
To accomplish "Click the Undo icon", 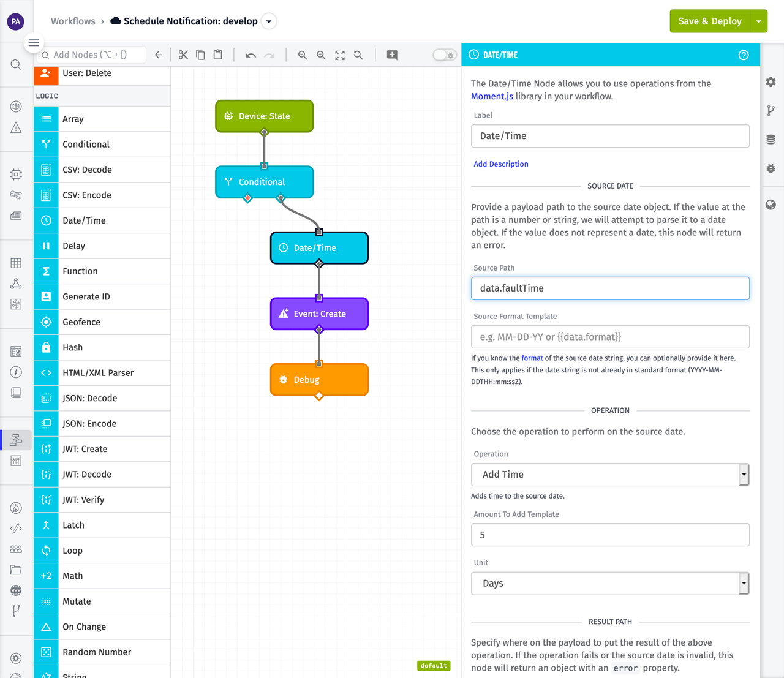I will click(250, 55).
